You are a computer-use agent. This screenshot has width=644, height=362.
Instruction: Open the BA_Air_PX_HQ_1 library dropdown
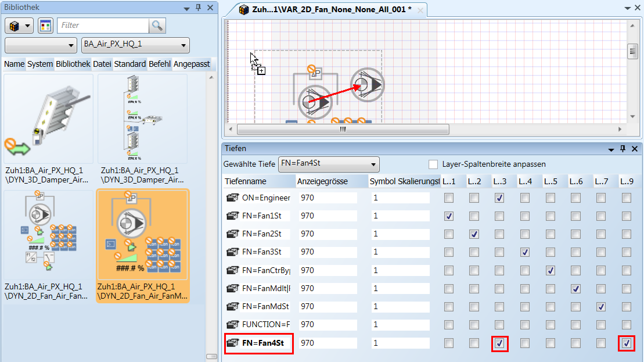coord(184,45)
